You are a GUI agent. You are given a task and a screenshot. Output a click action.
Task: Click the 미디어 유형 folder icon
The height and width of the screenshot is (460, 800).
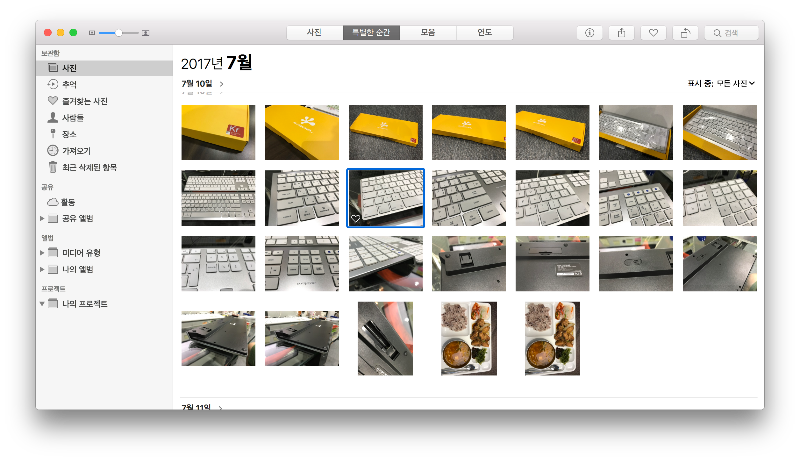click(53, 252)
